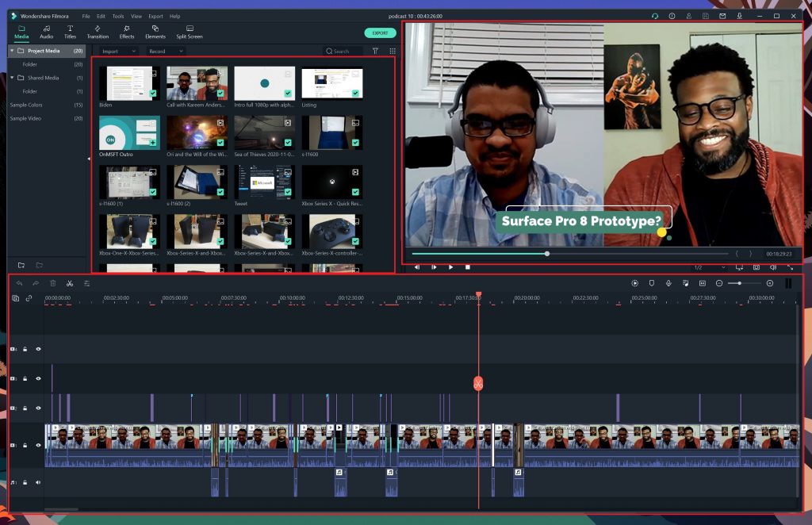Toggle visibility eye on video track 2

(x=38, y=408)
